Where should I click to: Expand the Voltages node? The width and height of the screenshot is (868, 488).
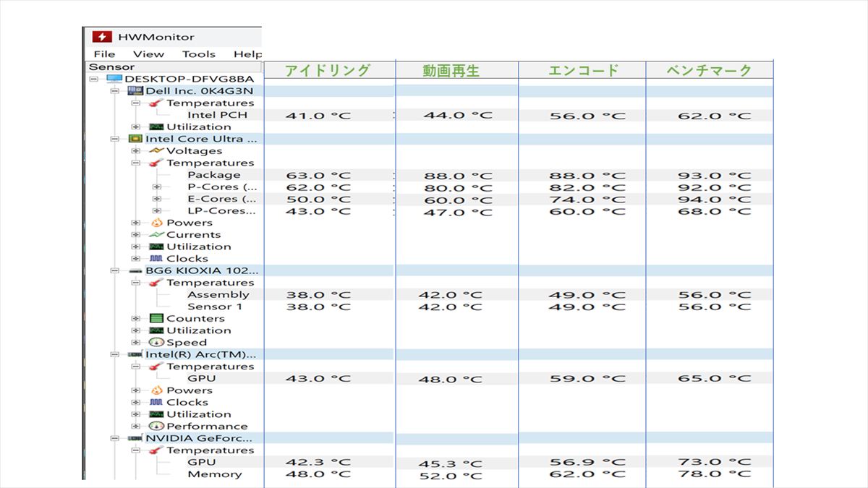(x=135, y=150)
